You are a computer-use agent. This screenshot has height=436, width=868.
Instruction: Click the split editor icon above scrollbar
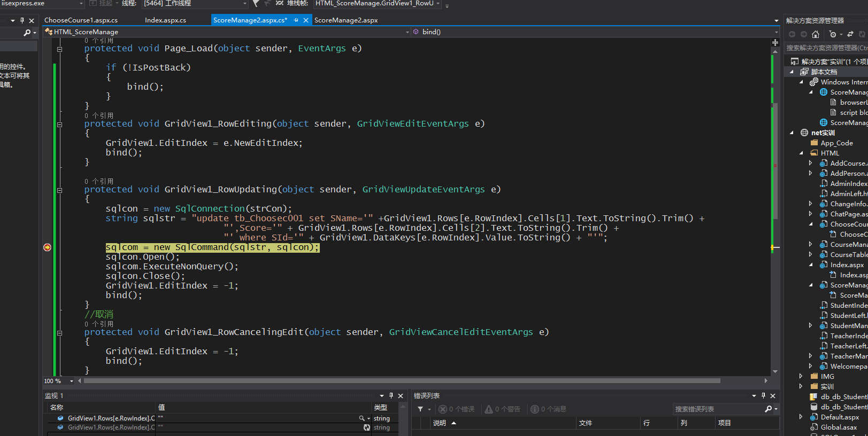coord(775,42)
